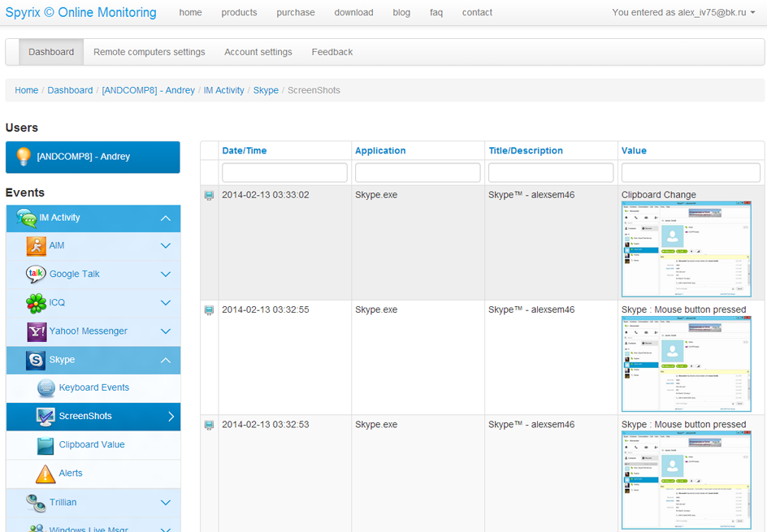Click the AIM messenger icon
The image size is (767, 532).
point(36,246)
